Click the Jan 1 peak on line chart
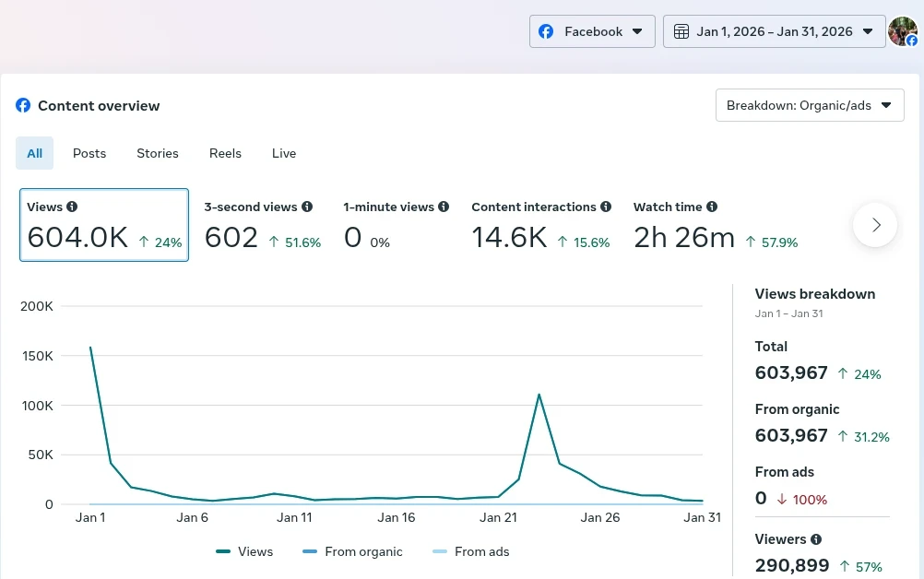 pos(90,348)
